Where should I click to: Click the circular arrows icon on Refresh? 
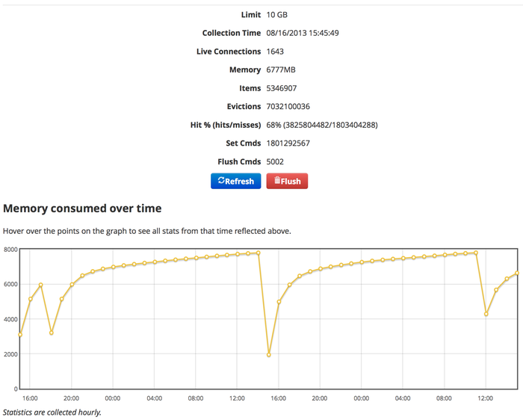221,181
